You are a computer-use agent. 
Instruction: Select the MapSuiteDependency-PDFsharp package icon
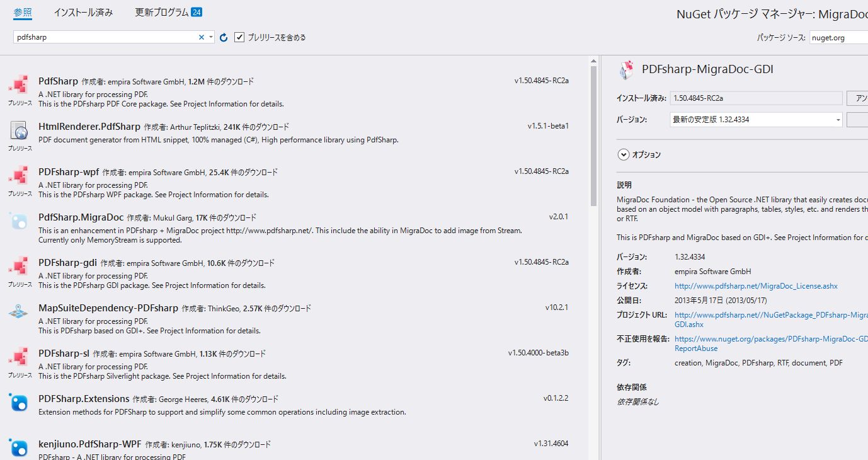click(x=18, y=313)
